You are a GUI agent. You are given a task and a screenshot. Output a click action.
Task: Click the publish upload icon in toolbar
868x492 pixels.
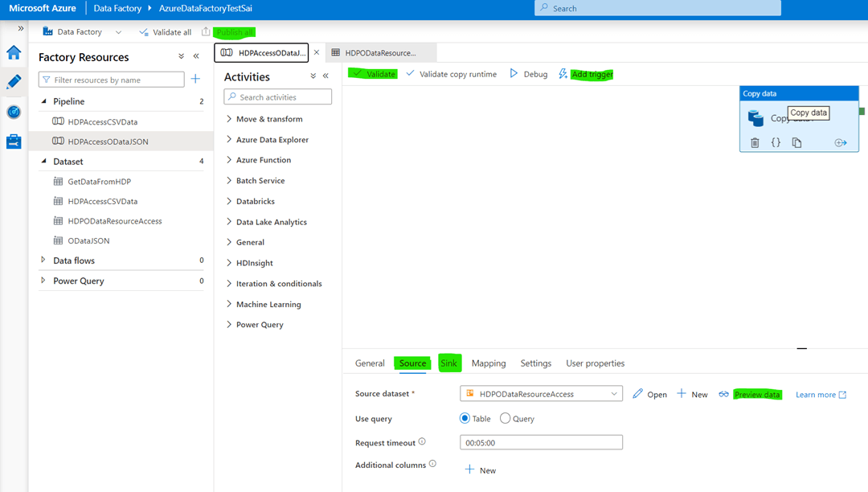(206, 31)
